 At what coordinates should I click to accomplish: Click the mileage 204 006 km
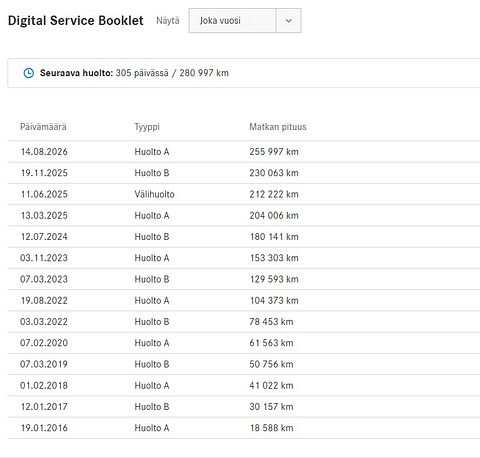pos(274,216)
